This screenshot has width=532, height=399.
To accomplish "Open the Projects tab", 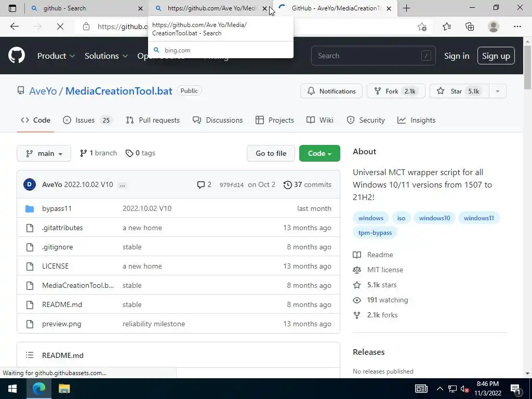I will (274, 120).
